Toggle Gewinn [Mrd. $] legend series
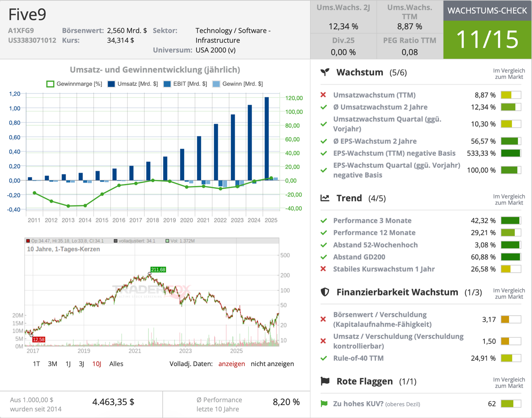 click(x=238, y=84)
